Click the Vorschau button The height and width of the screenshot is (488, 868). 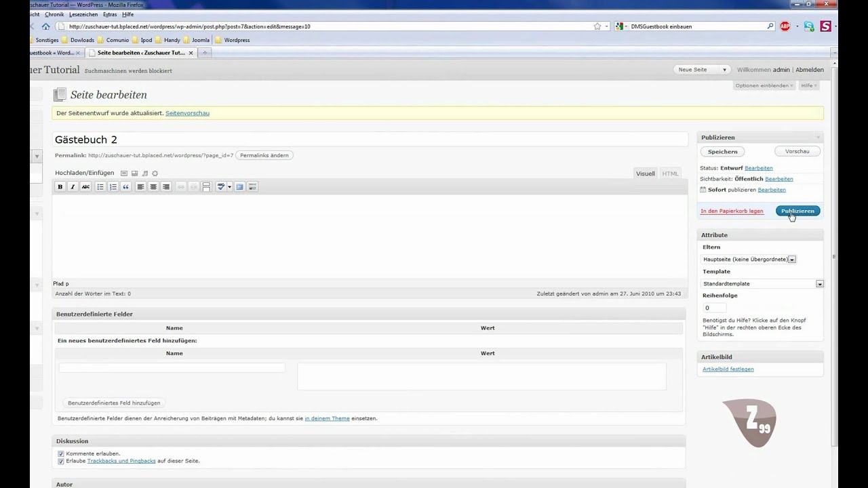coord(797,152)
